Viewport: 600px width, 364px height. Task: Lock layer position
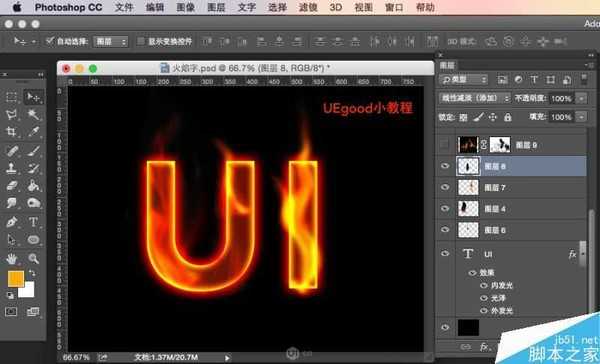(x=493, y=117)
